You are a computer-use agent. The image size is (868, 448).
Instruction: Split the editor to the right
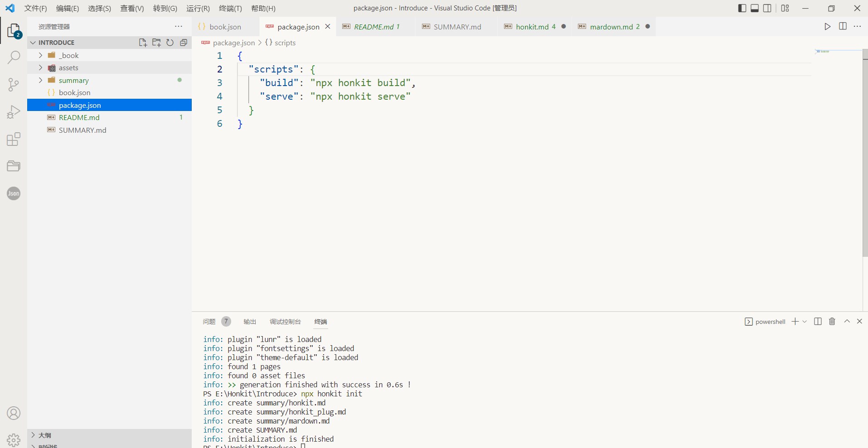843,26
